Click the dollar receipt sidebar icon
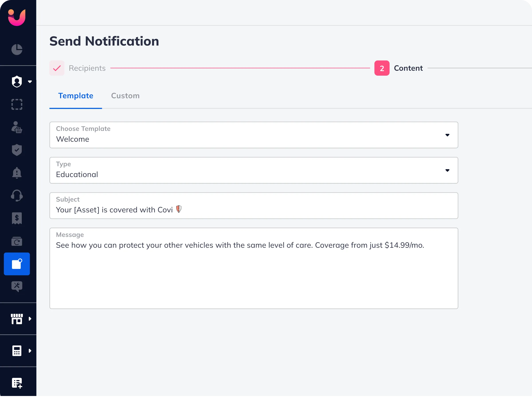Screen dimensions: 532x404 point(17,218)
